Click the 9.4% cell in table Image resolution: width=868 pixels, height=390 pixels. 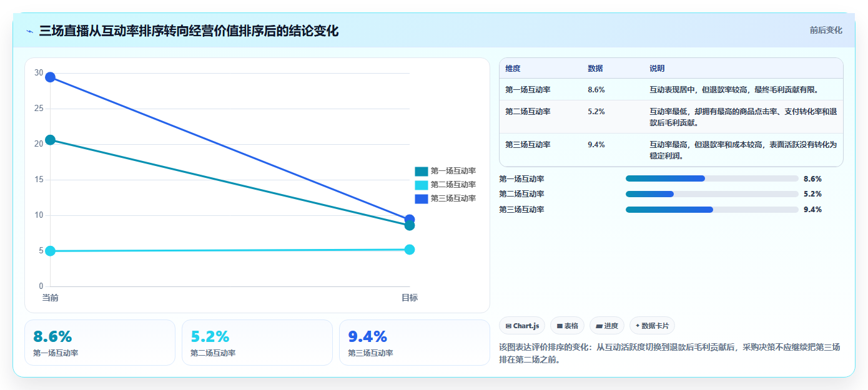pyautogui.click(x=596, y=145)
